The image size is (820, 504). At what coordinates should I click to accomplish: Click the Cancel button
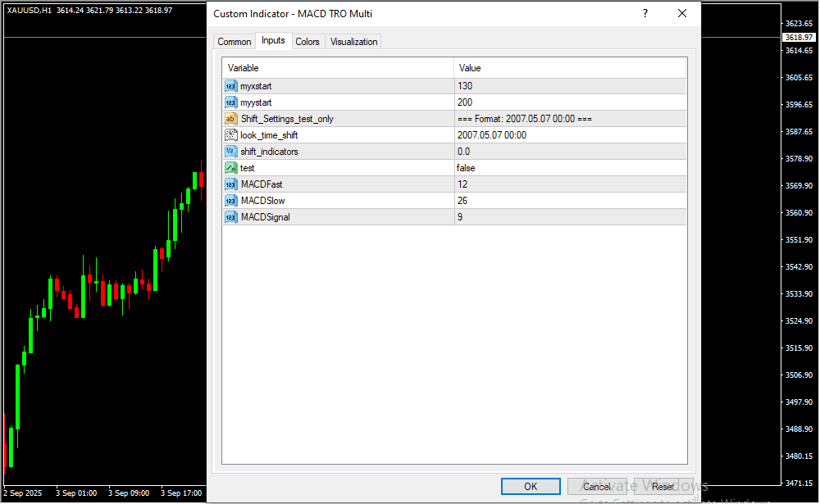pos(597,487)
